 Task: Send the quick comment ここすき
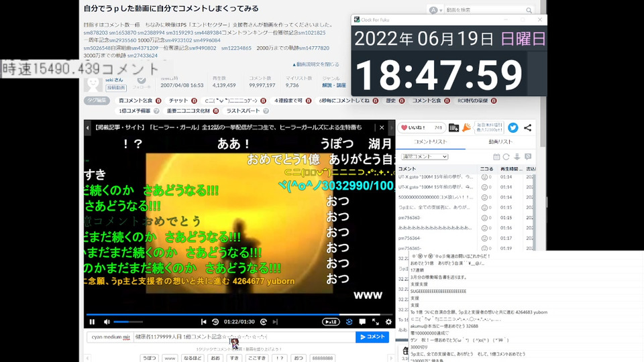coord(257,358)
